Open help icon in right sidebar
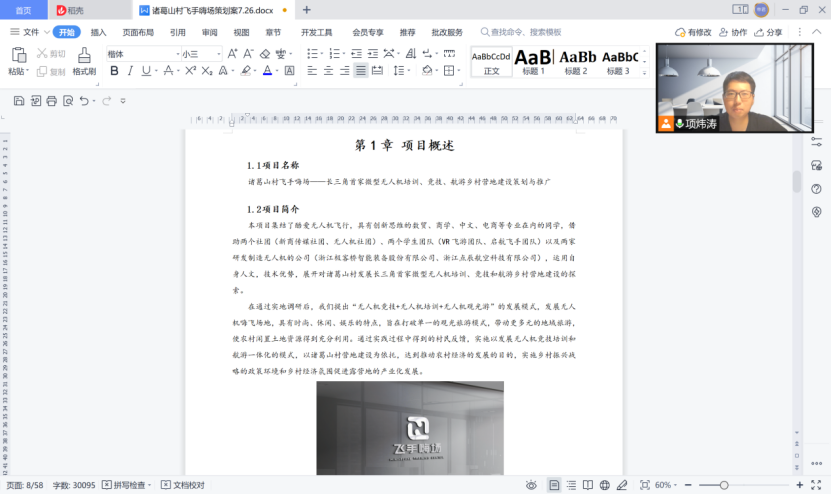Image resolution: width=831 pixels, height=494 pixels. (x=816, y=189)
